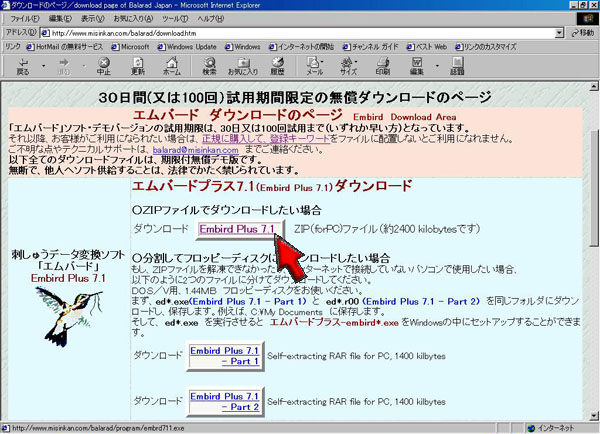
Task: Go back with the 戻る toolbar button
Action: 23,66
